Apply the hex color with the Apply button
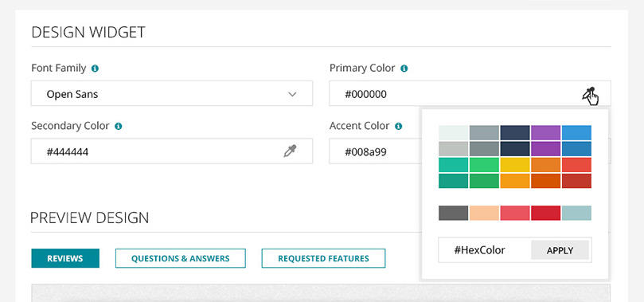644x302 pixels. tap(560, 250)
